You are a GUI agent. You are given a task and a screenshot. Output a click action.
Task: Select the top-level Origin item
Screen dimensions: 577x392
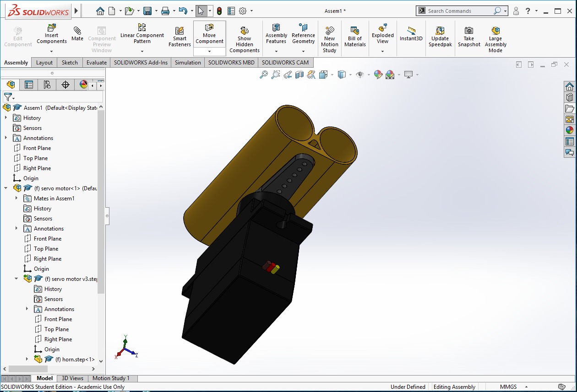(31, 178)
